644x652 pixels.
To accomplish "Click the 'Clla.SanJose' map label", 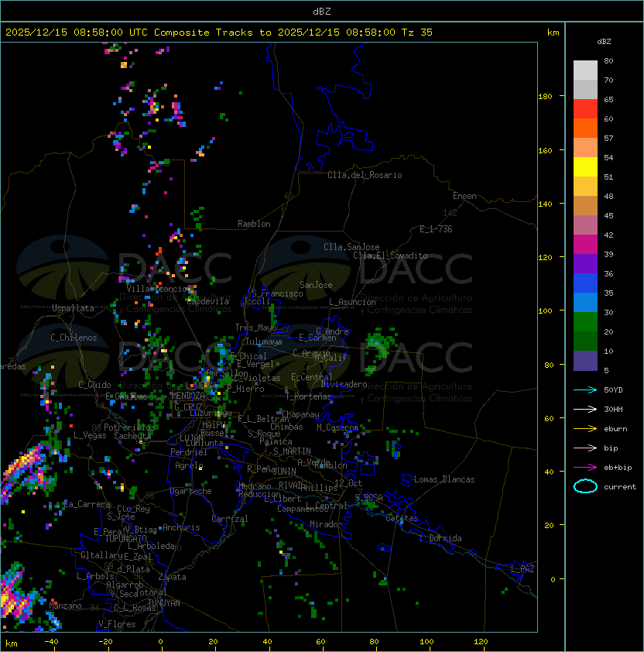I will click(x=351, y=247).
